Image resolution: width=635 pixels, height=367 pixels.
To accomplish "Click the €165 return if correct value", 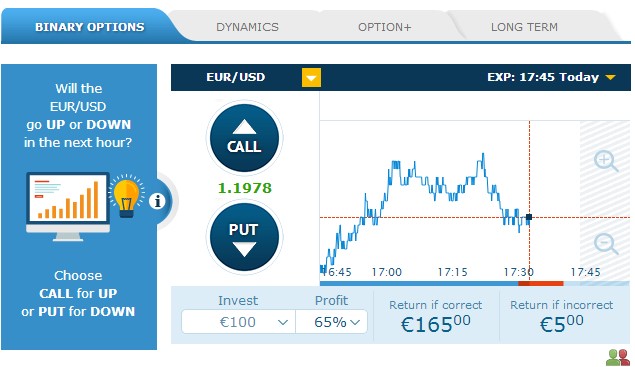I will pyautogui.click(x=435, y=324).
